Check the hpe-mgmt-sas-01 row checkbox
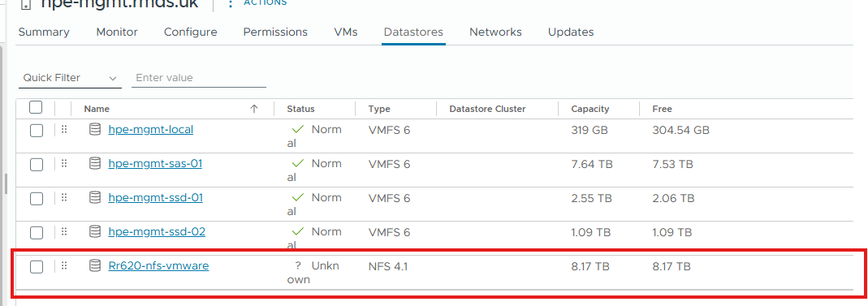Image resolution: width=868 pixels, height=306 pixels. click(x=36, y=164)
